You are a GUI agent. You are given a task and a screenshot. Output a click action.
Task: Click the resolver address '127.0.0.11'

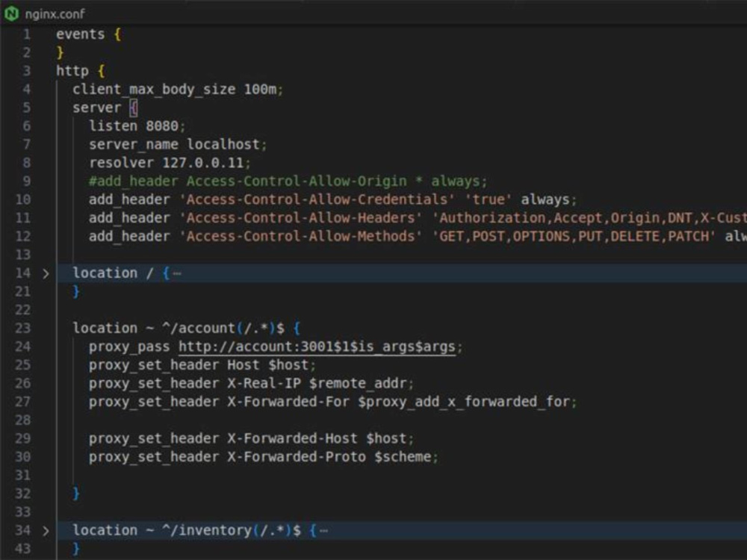pyautogui.click(x=203, y=163)
